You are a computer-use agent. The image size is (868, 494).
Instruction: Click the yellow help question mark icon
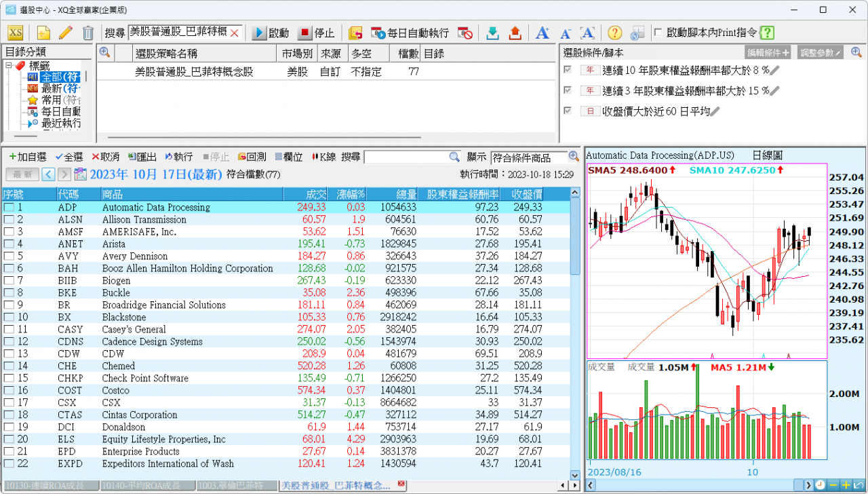pos(614,33)
